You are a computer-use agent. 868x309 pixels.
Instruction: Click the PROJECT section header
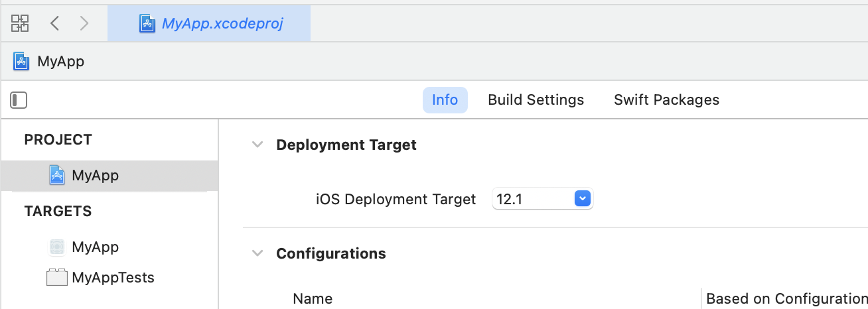(x=58, y=139)
